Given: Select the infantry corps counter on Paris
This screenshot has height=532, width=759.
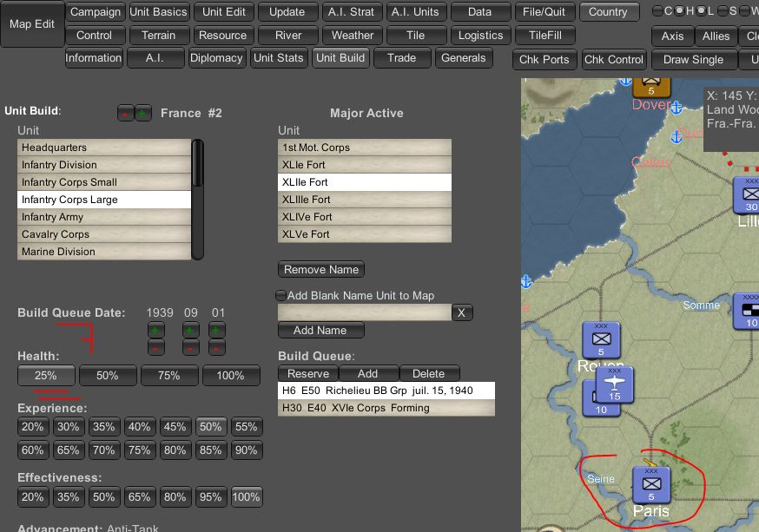Looking at the screenshot, I should click(x=651, y=485).
